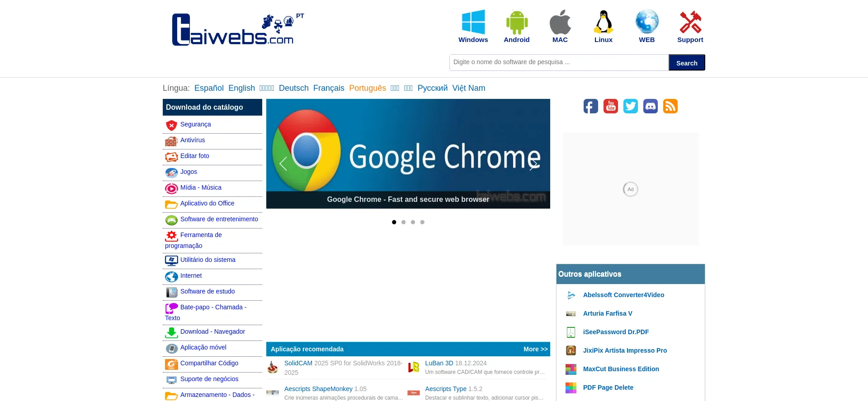The height and width of the screenshot is (401, 868).
Task: Select the Português language link
Action: (368, 88)
